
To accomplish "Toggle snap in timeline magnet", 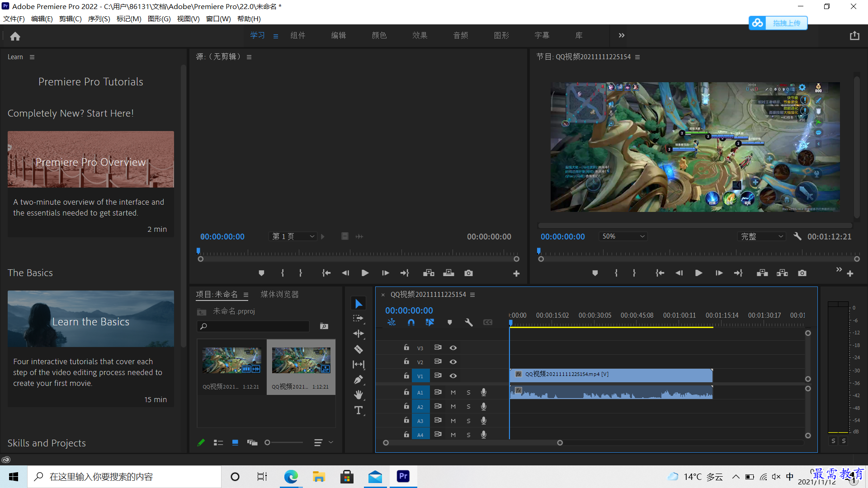I will coord(411,323).
